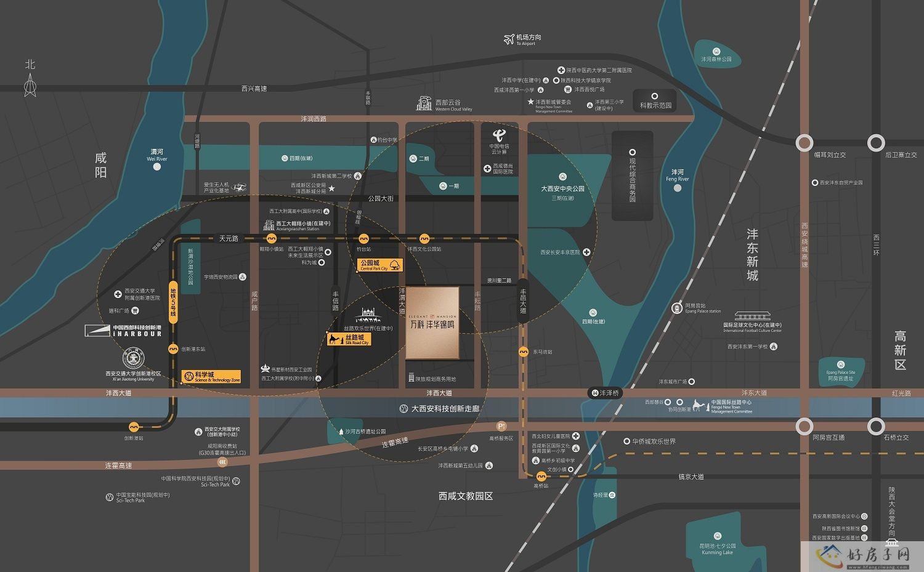Select the 阿房宫互通 interchange ring
The height and width of the screenshot is (572, 924).
[x=804, y=426]
